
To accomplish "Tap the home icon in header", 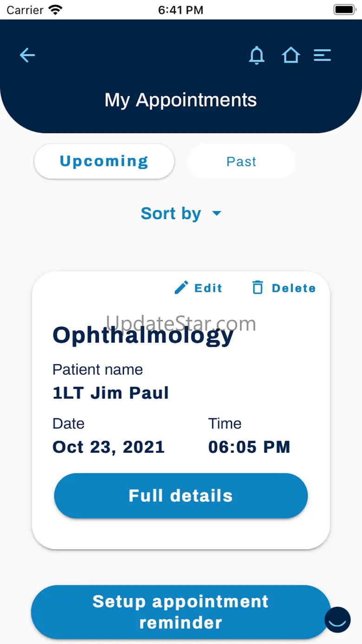I will click(291, 55).
